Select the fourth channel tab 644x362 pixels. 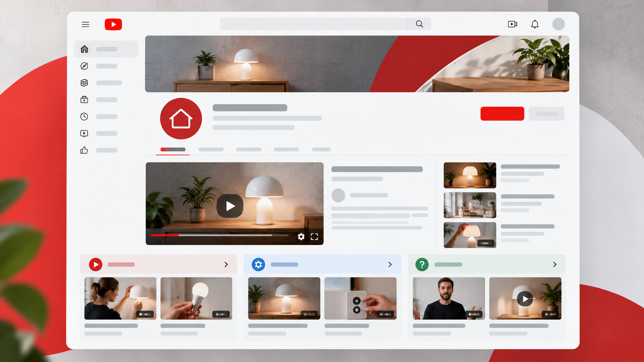[286, 149]
